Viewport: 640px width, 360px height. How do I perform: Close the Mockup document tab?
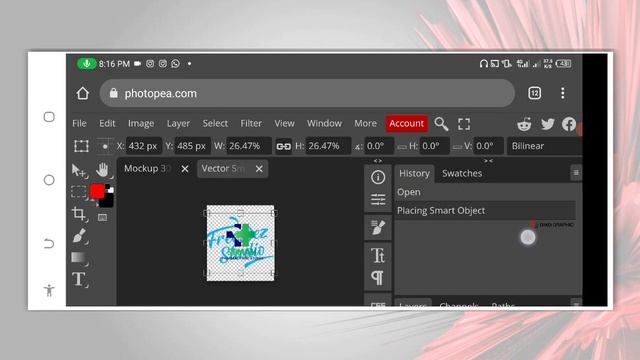point(185,169)
